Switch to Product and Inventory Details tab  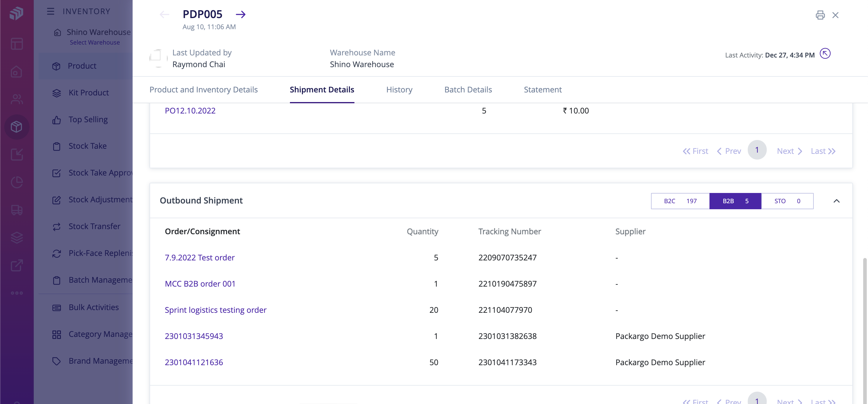203,89
